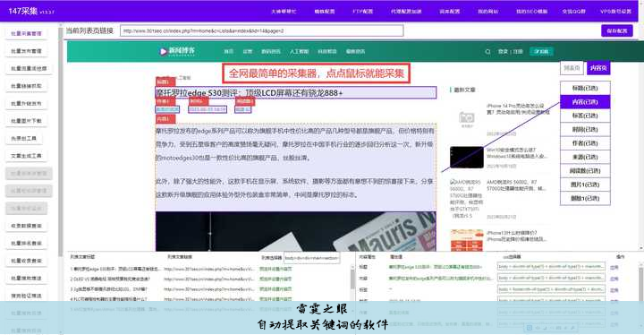The image size is (644, 335).
Task: Click the search magnifier icon on the website header
Action: tap(487, 52)
